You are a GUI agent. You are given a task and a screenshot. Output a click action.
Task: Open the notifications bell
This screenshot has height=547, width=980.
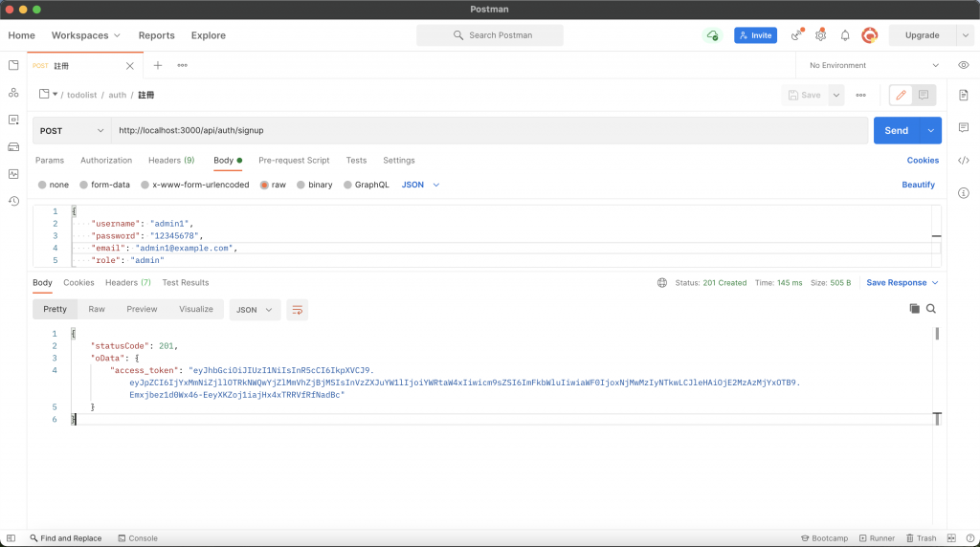(845, 35)
